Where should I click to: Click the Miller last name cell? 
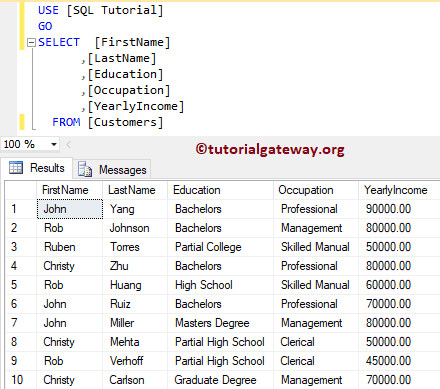tap(135, 323)
